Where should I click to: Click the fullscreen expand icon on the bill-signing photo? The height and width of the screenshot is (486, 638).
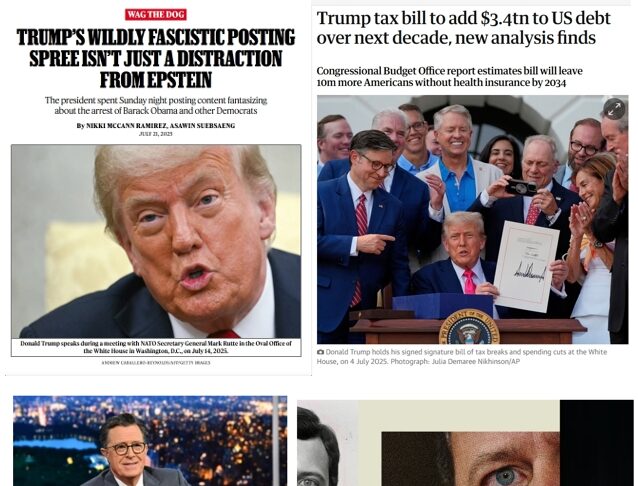[x=614, y=109]
